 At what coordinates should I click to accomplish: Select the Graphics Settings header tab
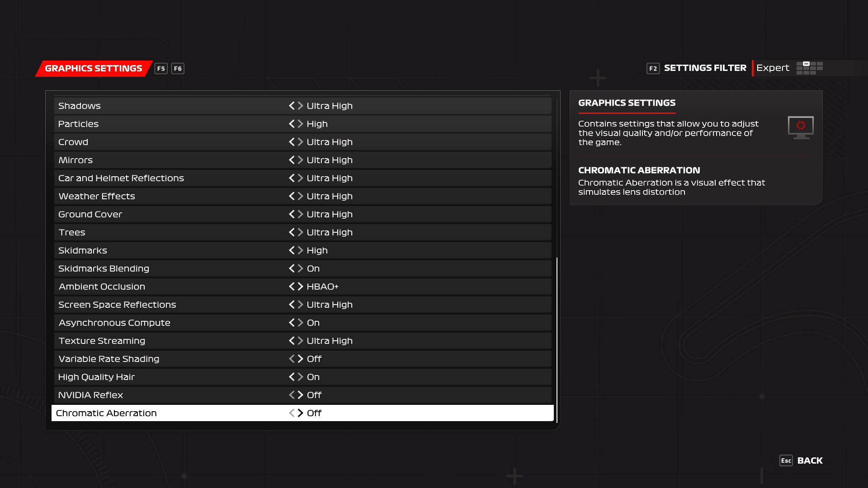coord(94,68)
